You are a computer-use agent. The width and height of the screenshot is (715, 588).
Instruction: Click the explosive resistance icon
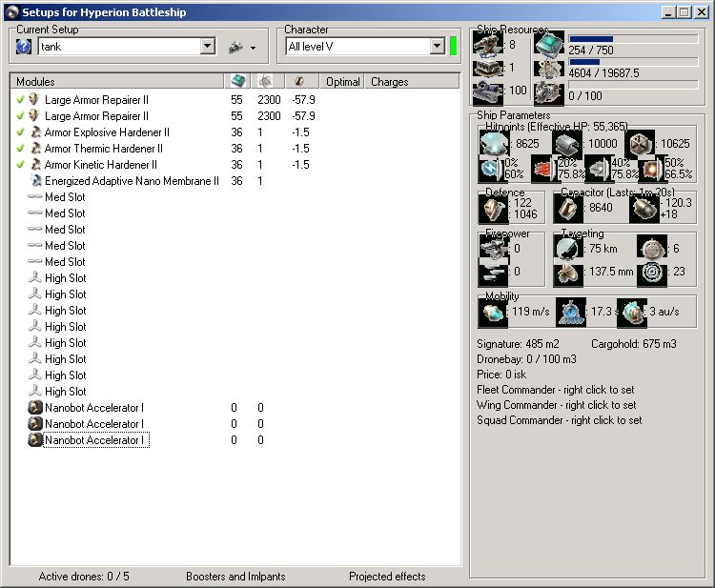pyautogui.click(x=651, y=168)
